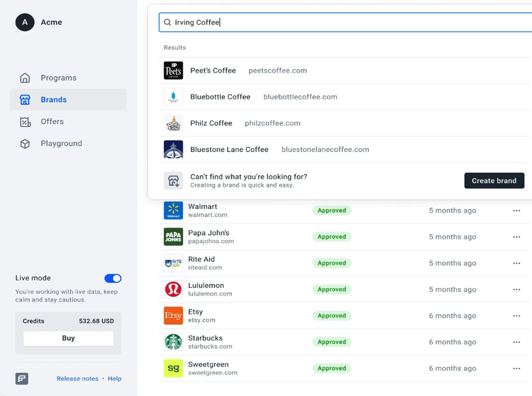
Task: Open the Playground cube icon
Action: [25, 144]
